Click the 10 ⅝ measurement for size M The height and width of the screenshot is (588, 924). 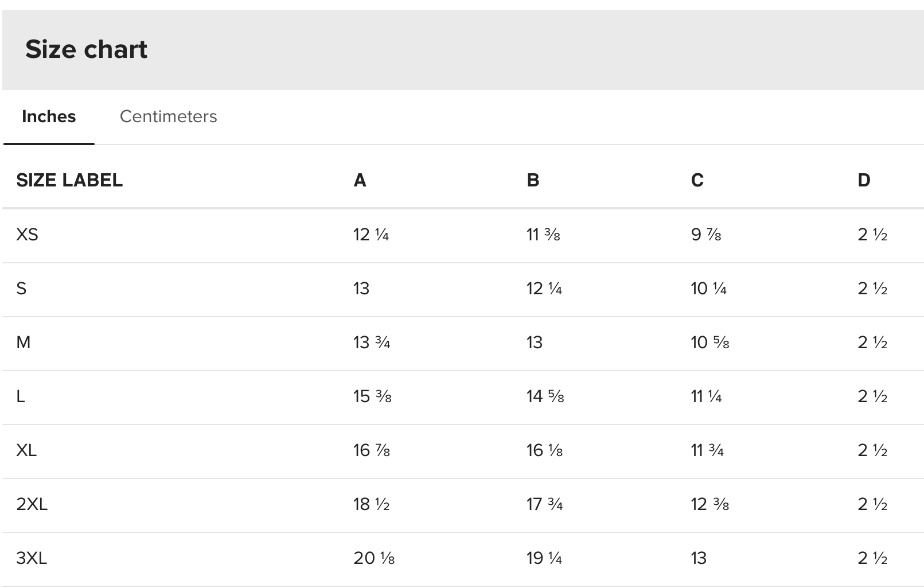[x=709, y=342]
